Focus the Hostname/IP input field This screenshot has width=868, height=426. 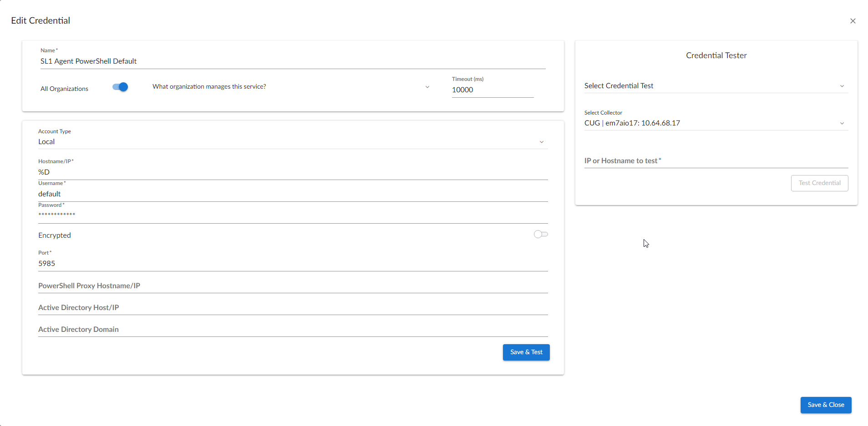[x=293, y=172]
